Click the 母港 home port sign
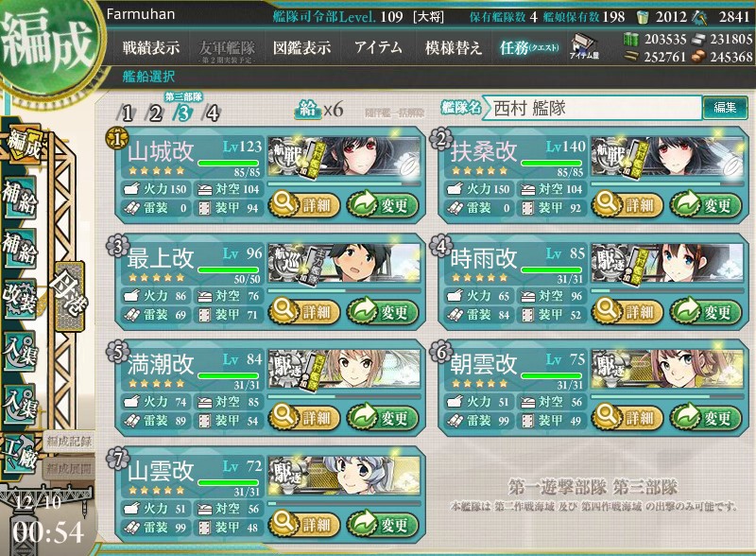The height and width of the screenshot is (556, 756). point(70,296)
